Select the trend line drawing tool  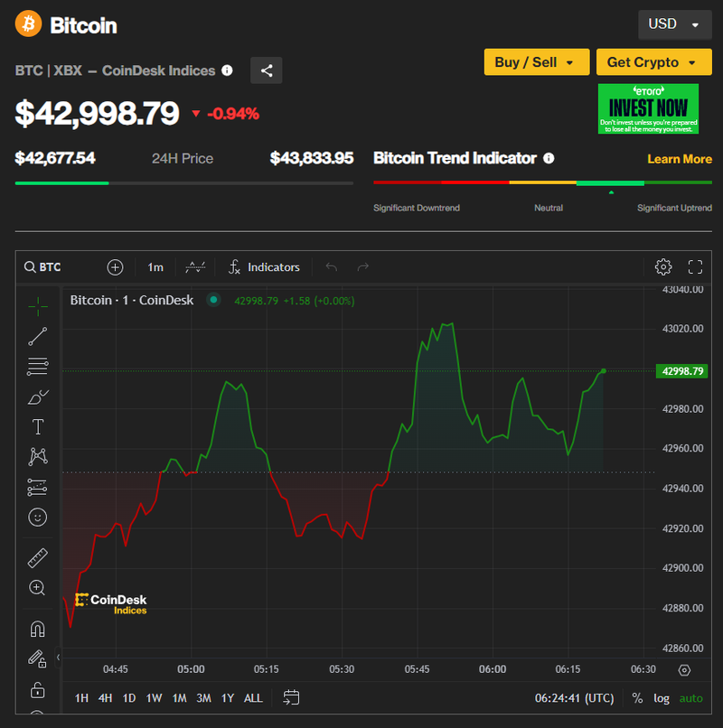(37, 337)
